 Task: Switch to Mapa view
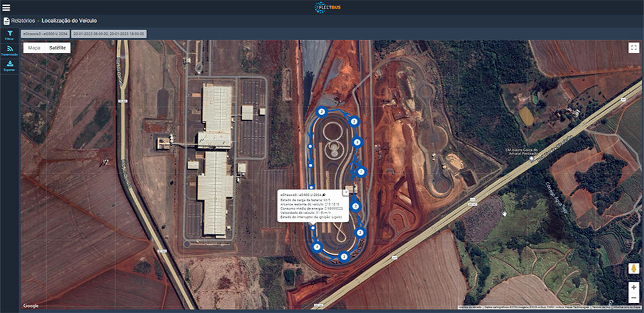[34, 48]
